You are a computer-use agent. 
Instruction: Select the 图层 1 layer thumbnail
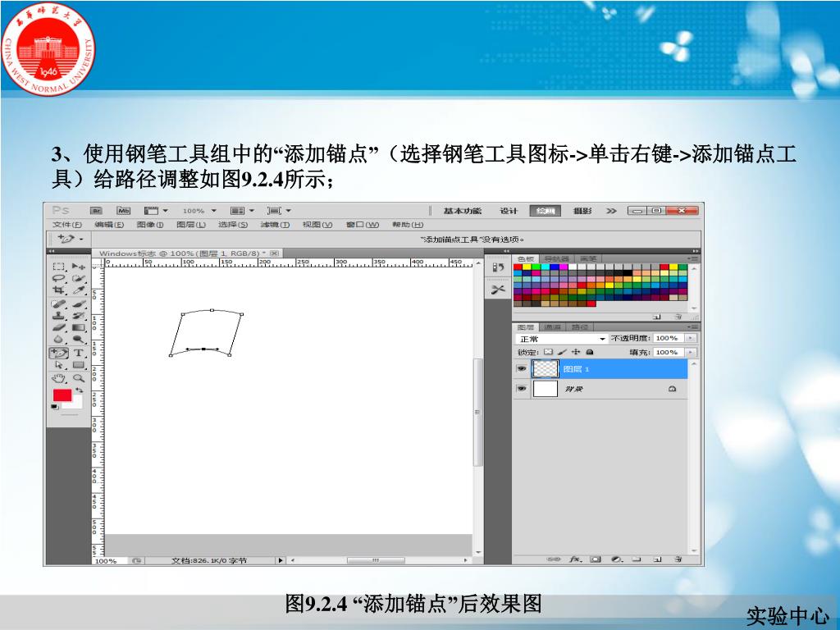click(x=546, y=368)
